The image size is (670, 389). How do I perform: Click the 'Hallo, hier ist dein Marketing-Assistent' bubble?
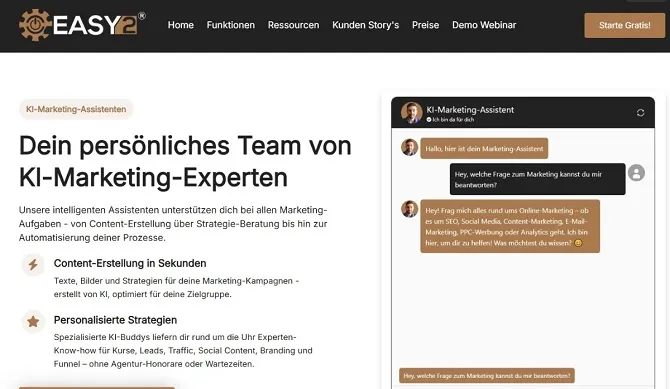[484, 148]
